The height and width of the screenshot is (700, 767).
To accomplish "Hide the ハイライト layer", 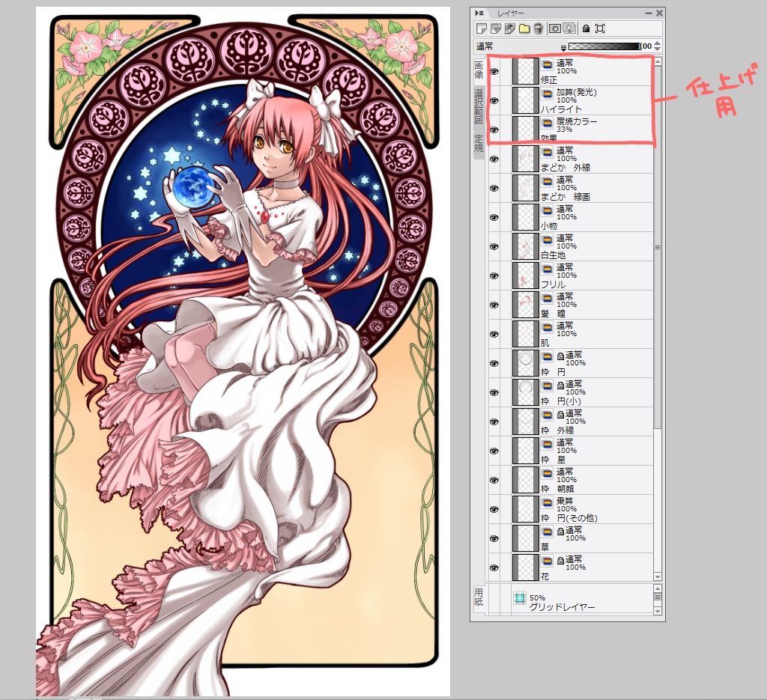I will (494, 101).
